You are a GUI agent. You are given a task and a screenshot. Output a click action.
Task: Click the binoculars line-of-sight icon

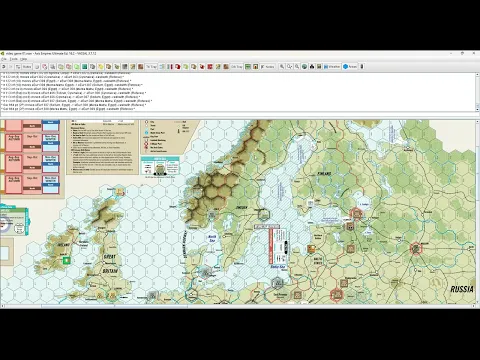pos(312,67)
